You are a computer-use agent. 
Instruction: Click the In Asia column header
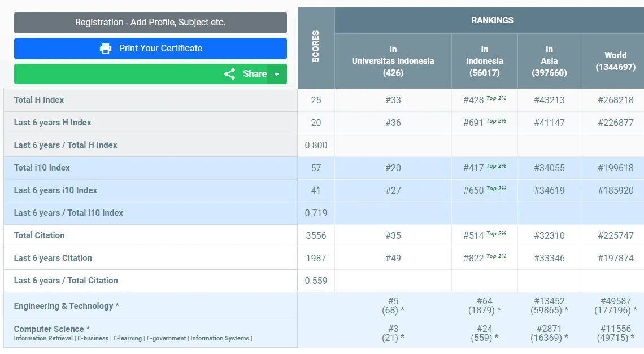coord(549,61)
